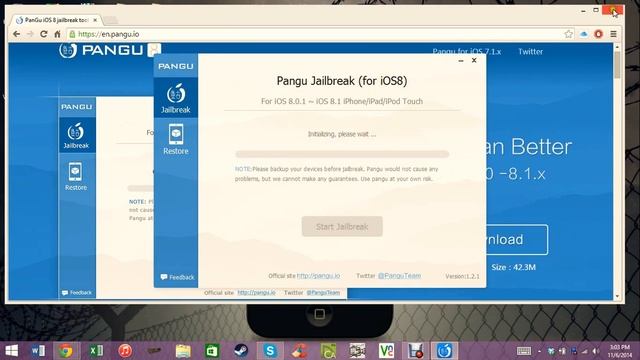Click the blue cloud extension icon in Chrome

pyautogui.click(x=584, y=34)
